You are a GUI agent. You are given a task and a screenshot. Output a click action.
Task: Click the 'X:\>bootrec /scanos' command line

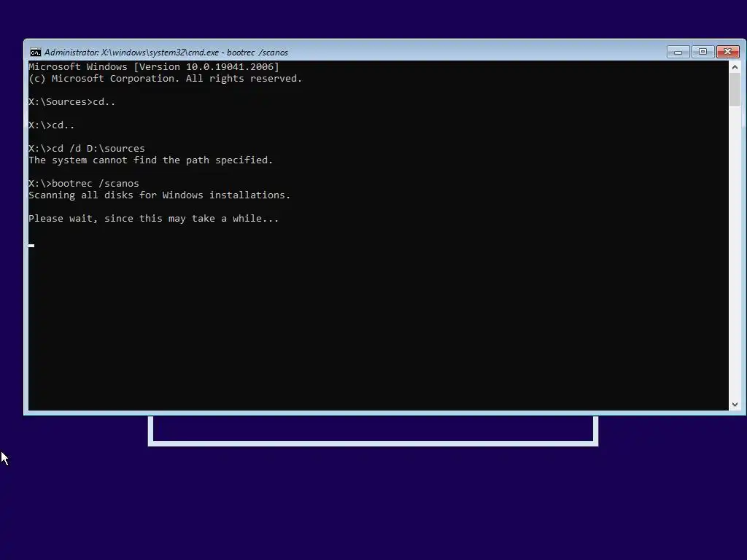84,183
